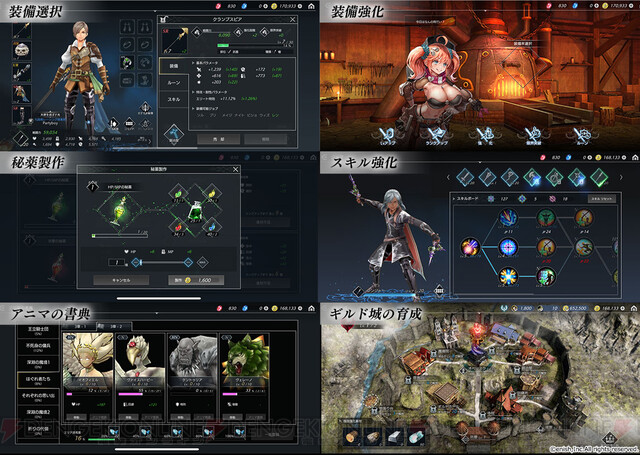The height and width of the screenshot is (455, 640).
Task: Pick the wood log resource icon
Action: [352, 436]
